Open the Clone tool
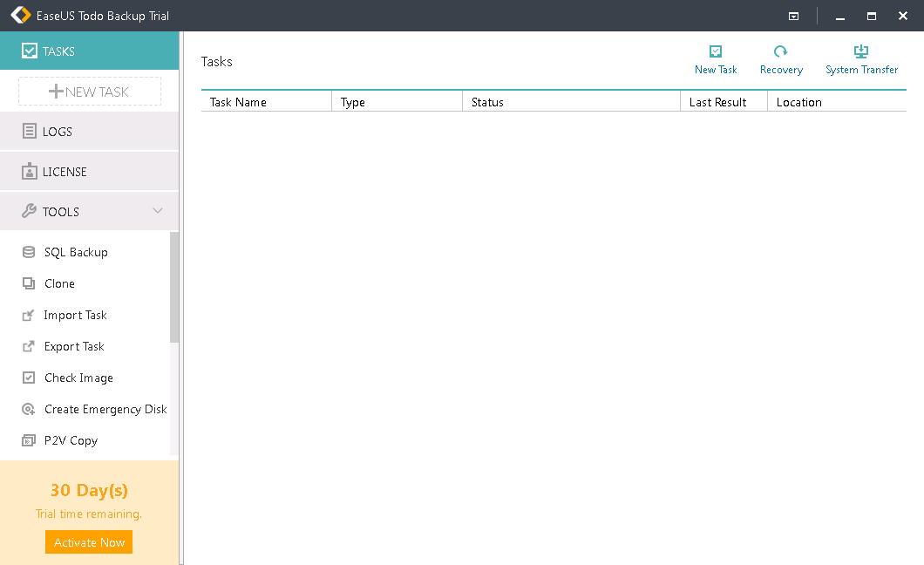Screen dimensions: 924x565 59,283
